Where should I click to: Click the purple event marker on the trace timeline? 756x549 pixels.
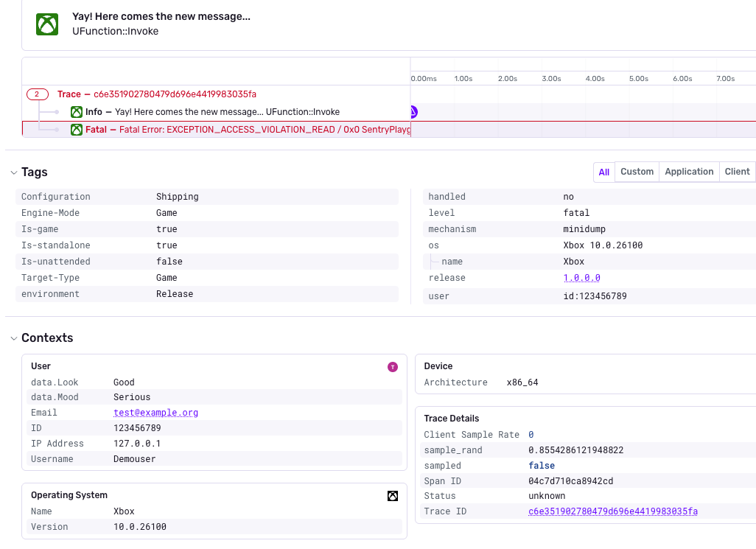413,112
